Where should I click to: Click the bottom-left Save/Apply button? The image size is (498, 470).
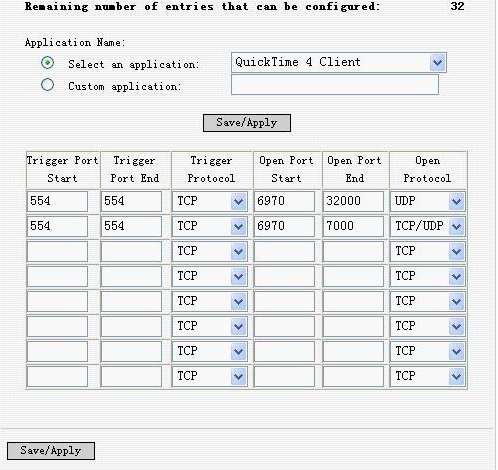click(51, 451)
